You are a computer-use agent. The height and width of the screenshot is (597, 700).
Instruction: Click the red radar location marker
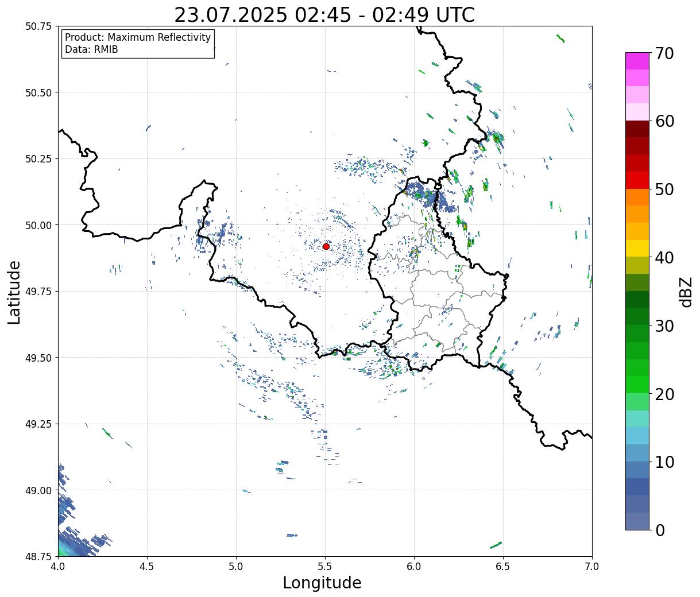click(x=326, y=246)
